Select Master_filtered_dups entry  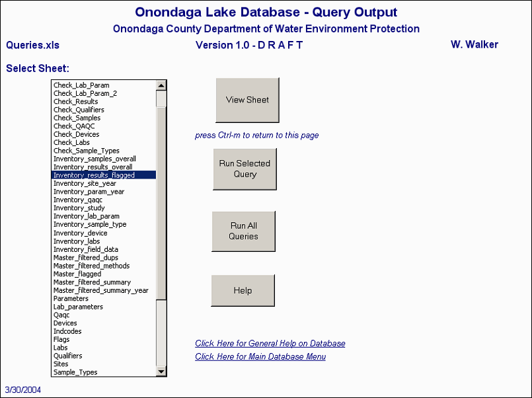(x=104, y=258)
